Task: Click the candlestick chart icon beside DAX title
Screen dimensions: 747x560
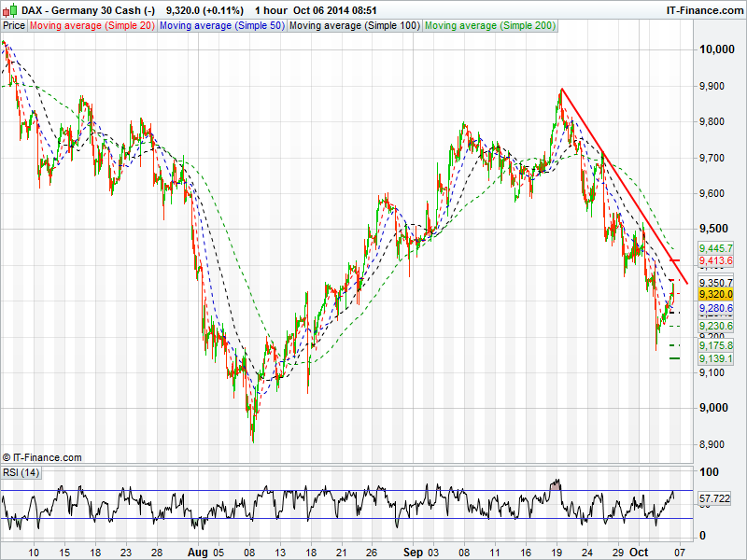Action: click(8, 9)
